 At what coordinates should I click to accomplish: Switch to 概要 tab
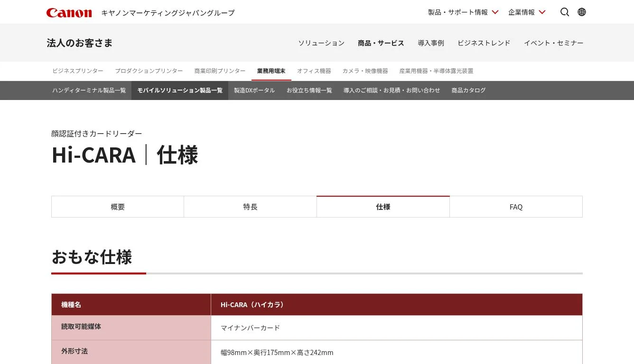click(118, 207)
